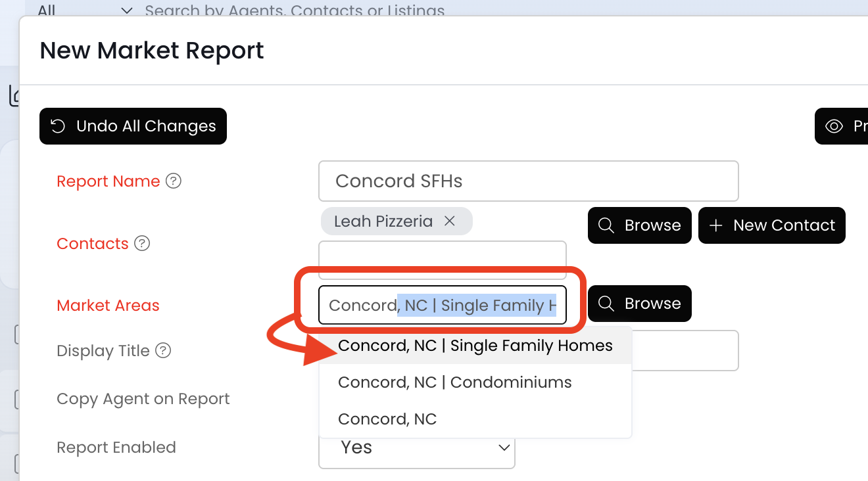Click Browse next to Market Areas
The image size is (868, 481).
[639, 304]
